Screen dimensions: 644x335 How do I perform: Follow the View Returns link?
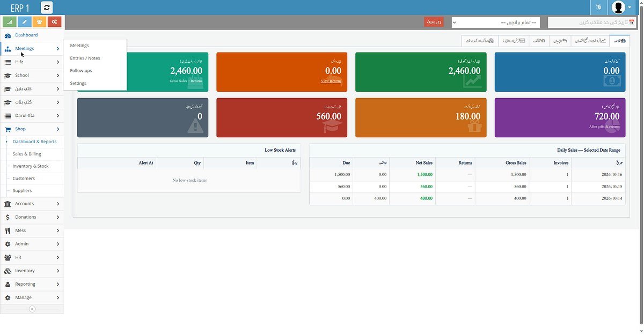pyautogui.click(x=331, y=81)
